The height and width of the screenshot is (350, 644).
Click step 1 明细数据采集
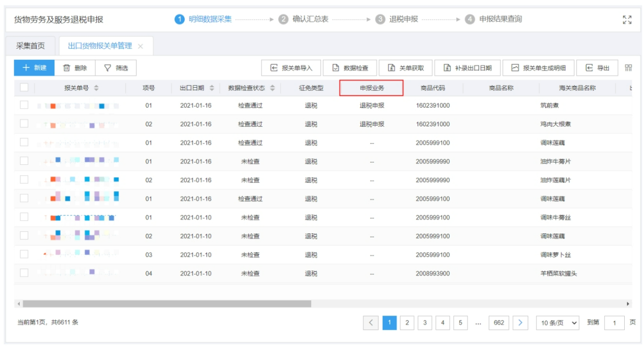click(203, 19)
